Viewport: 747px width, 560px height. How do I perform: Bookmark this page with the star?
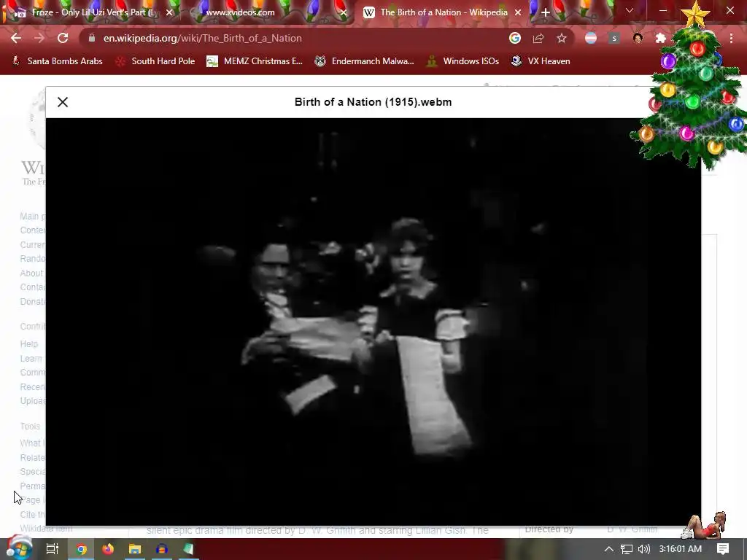pyautogui.click(x=562, y=38)
